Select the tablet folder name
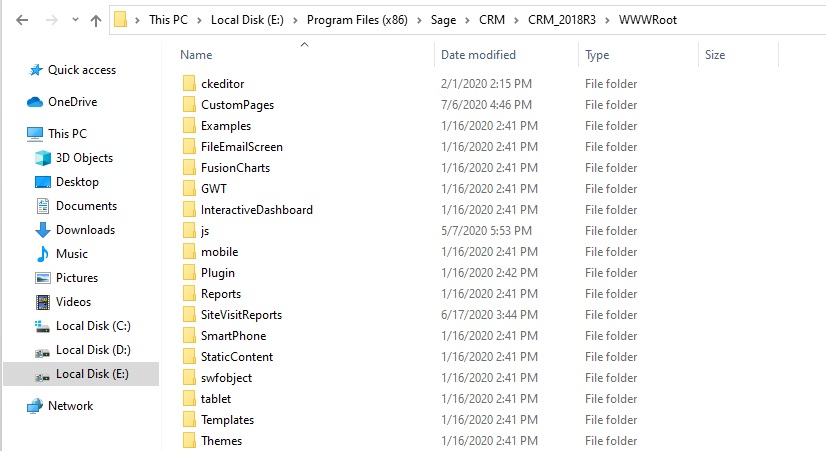The width and height of the screenshot is (826, 451). pyautogui.click(x=215, y=399)
